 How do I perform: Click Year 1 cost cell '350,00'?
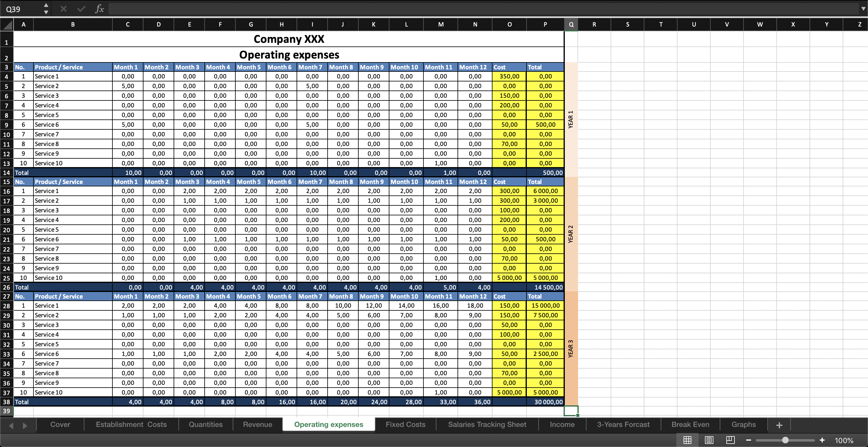509,77
